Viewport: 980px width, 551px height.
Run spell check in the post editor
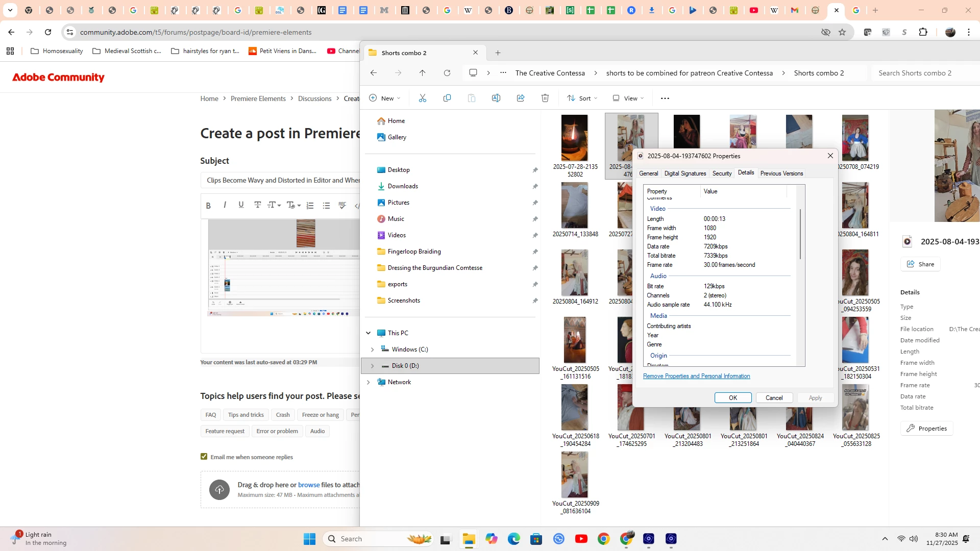click(342, 205)
